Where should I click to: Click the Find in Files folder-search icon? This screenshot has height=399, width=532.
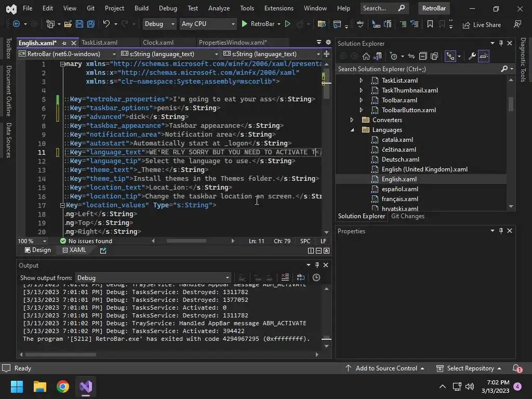pyautogui.click(x=321, y=24)
